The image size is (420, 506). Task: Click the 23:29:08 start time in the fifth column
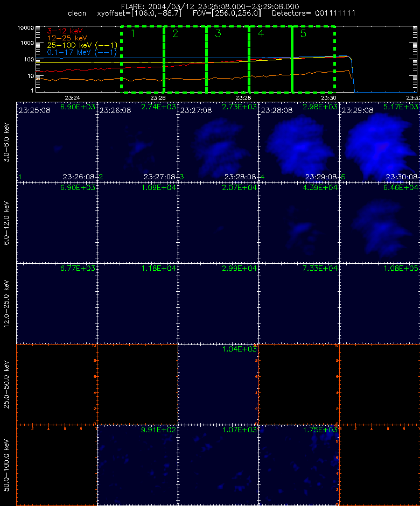point(358,110)
